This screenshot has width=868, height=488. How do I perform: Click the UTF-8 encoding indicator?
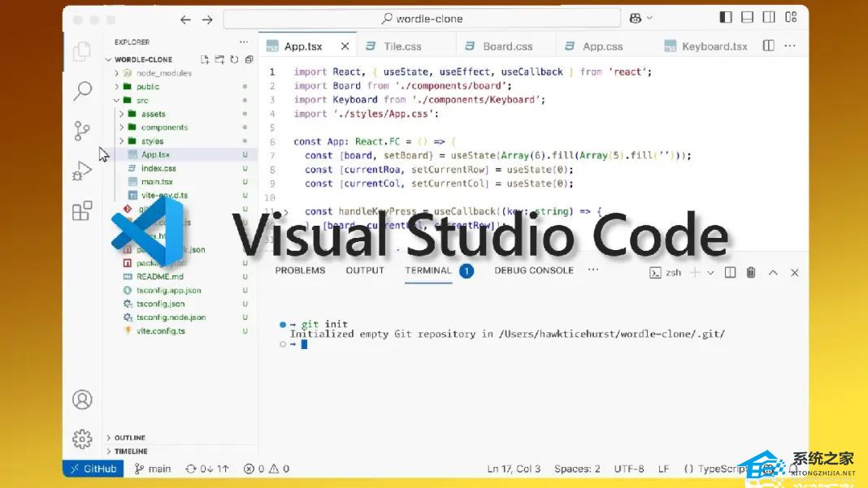tap(629, 469)
